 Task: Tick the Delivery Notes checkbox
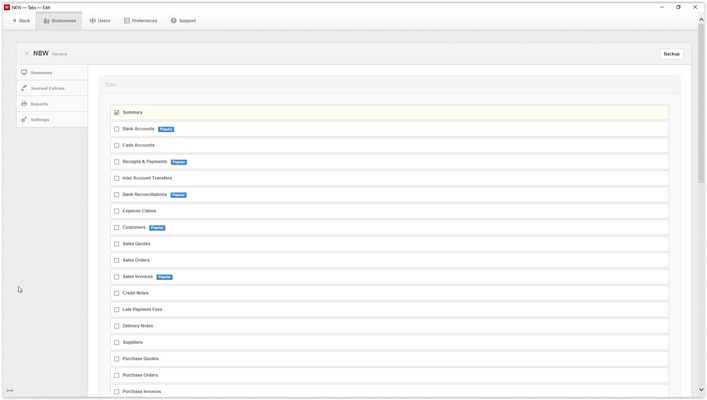coord(116,326)
